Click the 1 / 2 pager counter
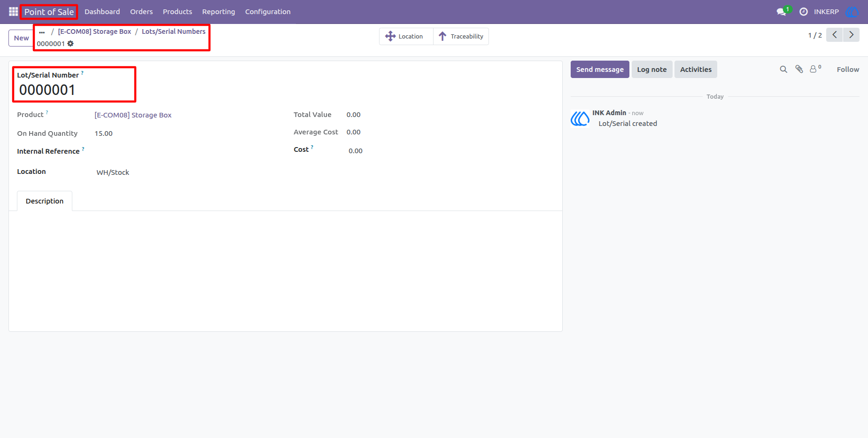This screenshot has height=438, width=868. pyautogui.click(x=815, y=35)
